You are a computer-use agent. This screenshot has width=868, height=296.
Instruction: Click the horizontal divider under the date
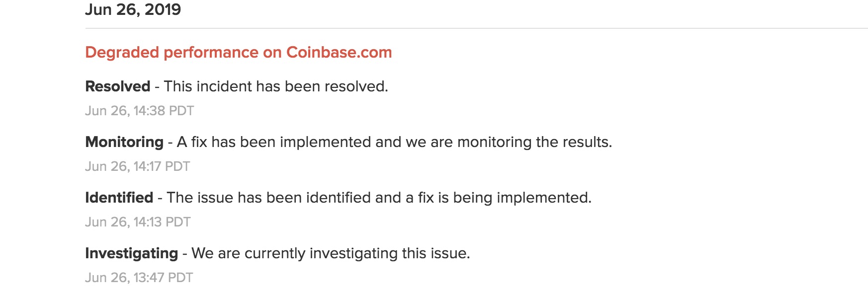(476, 28)
